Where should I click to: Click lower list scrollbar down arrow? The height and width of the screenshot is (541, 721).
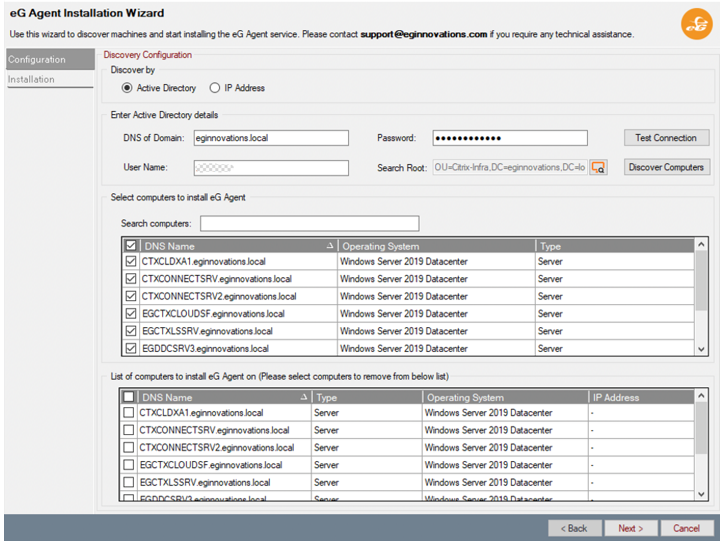pyautogui.click(x=701, y=495)
